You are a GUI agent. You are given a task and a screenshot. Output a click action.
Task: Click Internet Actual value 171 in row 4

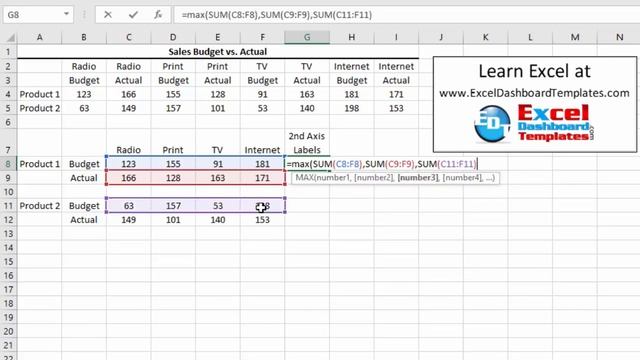(396, 94)
